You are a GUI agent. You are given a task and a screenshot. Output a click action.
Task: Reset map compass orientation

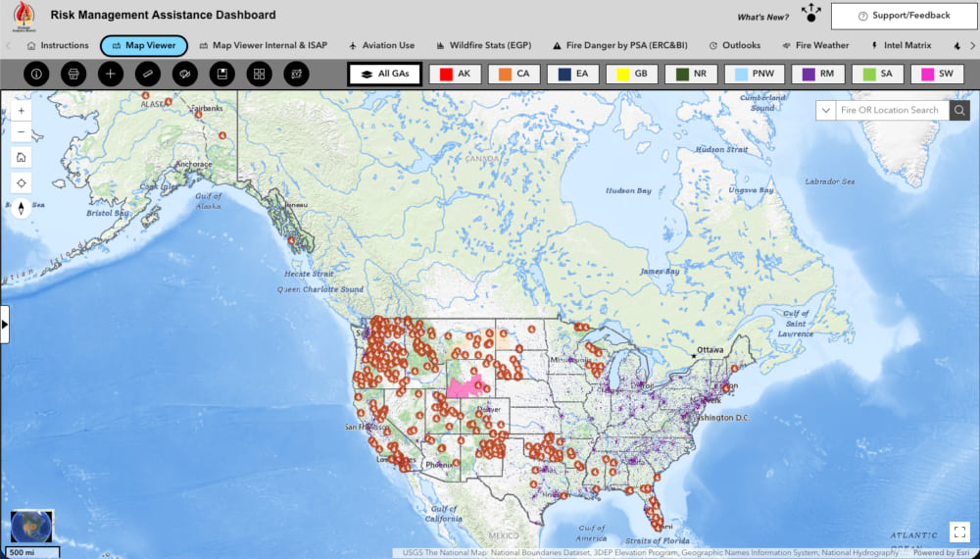[22, 208]
